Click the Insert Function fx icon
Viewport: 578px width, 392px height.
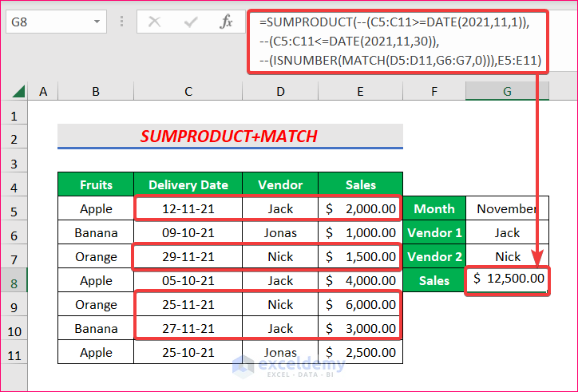(x=227, y=22)
